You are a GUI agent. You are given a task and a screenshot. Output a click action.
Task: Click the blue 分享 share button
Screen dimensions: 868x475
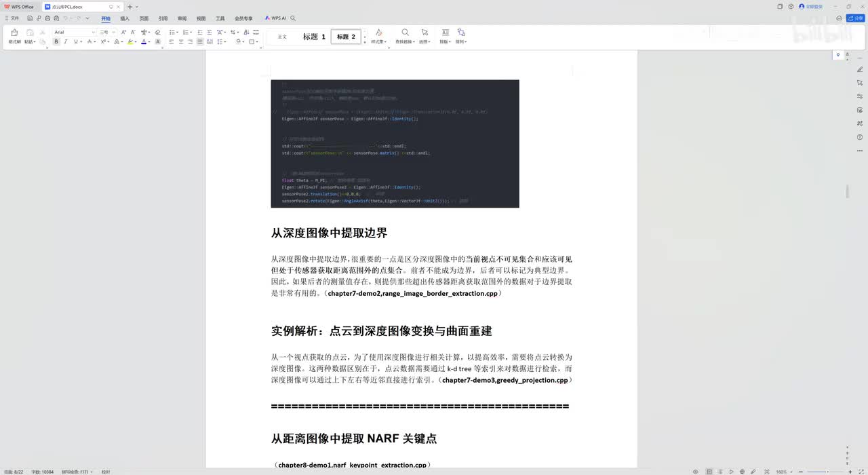click(x=856, y=18)
